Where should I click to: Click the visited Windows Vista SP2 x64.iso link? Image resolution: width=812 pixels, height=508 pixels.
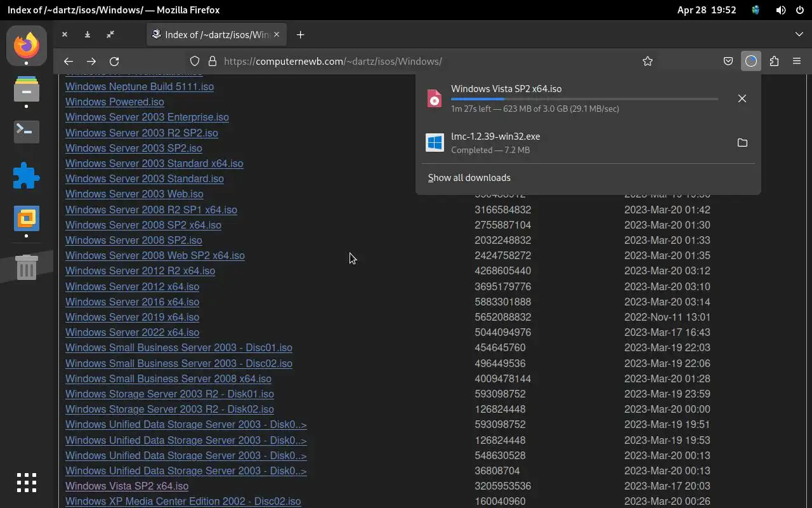(x=127, y=486)
